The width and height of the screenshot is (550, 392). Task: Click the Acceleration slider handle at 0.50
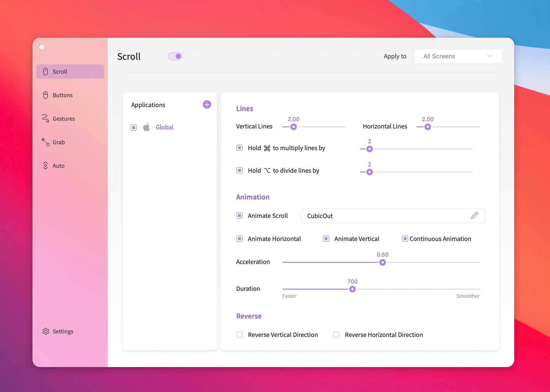click(x=382, y=262)
